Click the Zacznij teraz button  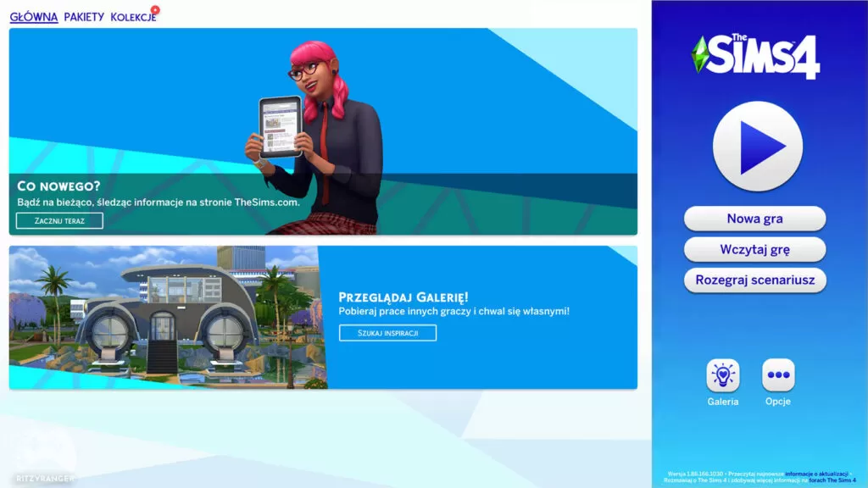tap(59, 221)
